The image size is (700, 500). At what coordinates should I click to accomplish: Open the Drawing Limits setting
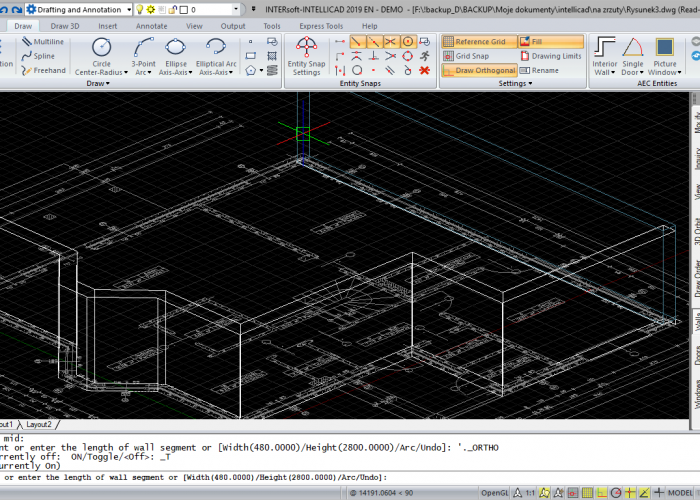(551, 56)
